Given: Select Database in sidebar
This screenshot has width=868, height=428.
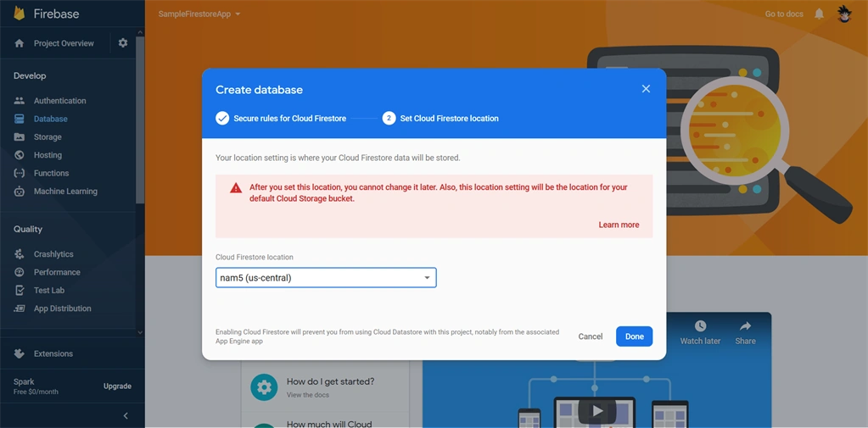Looking at the screenshot, I should [x=50, y=119].
